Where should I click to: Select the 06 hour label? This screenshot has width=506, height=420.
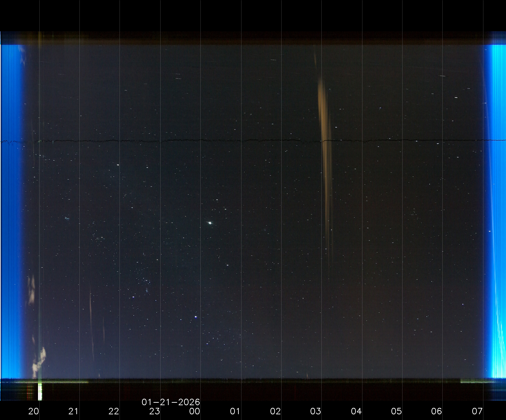tap(437, 411)
